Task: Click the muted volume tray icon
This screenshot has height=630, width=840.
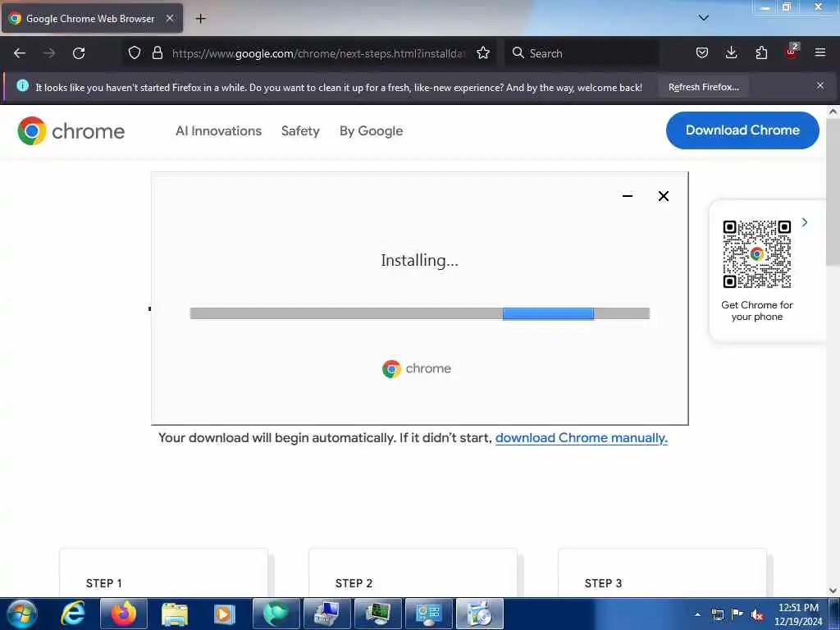Action: (757, 614)
